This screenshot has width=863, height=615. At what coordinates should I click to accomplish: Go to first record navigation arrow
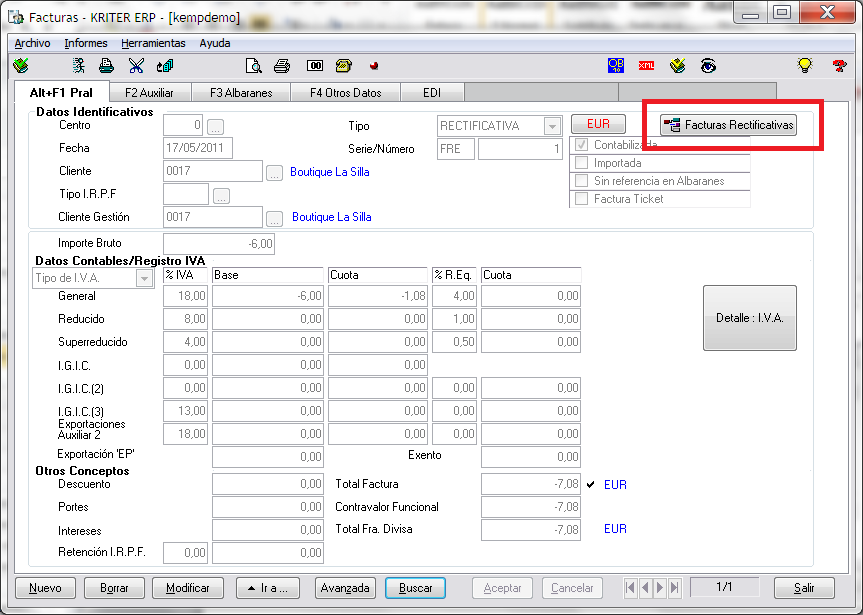(631, 588)
